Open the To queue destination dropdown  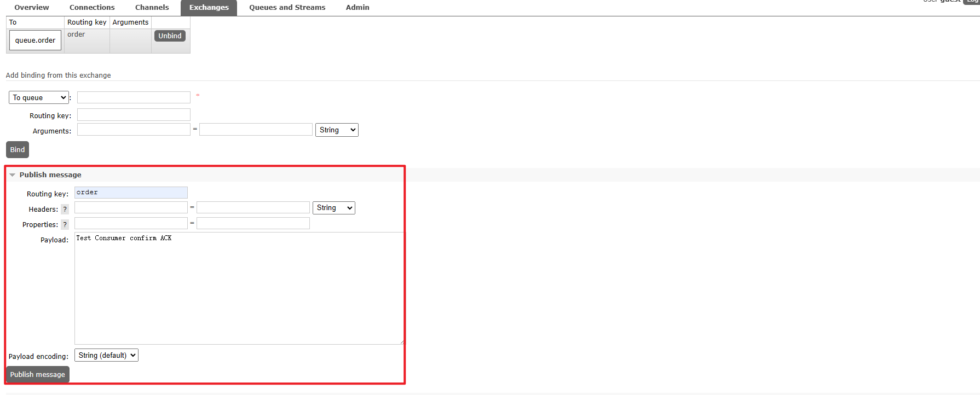coord(39,97)
